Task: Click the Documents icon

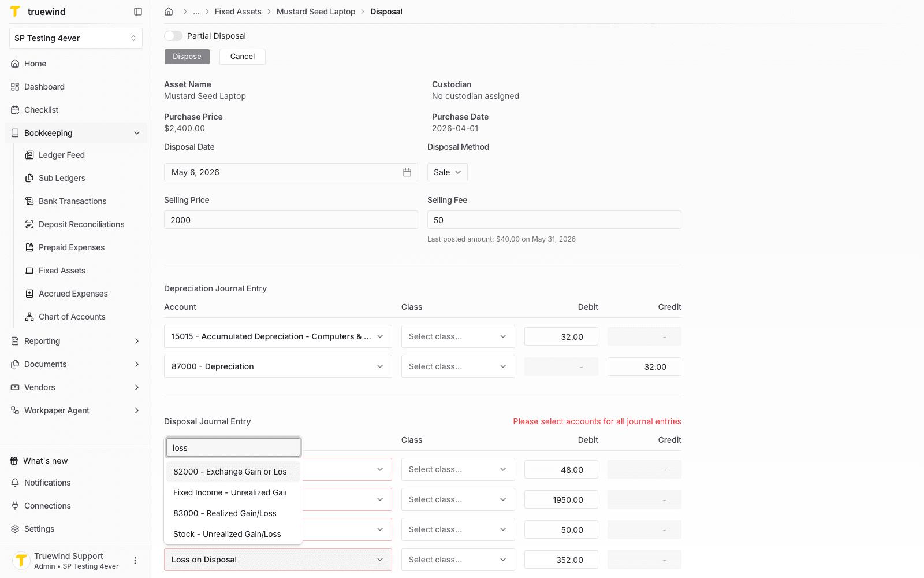Action: click(x=15, y=364)
